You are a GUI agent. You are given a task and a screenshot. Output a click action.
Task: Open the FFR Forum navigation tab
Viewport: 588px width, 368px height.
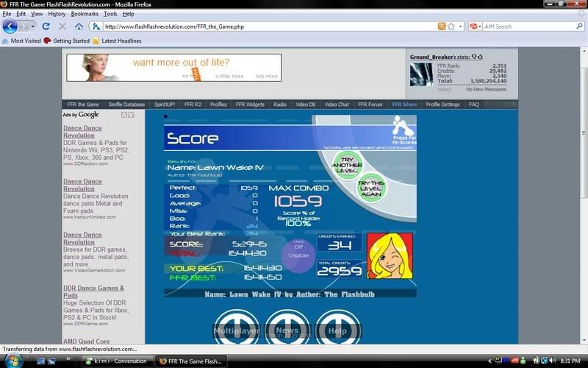370,105
